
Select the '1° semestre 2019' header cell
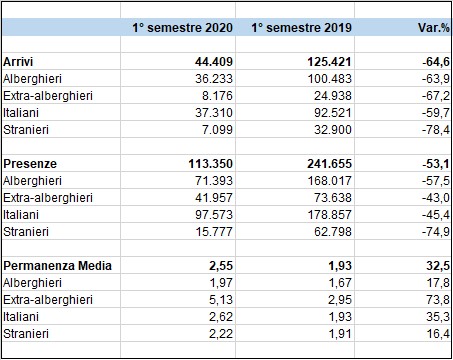click(295, 27)
